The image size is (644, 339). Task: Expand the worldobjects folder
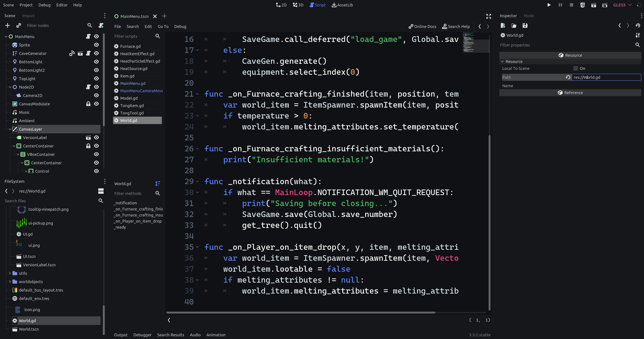click(x=10, y=282)
